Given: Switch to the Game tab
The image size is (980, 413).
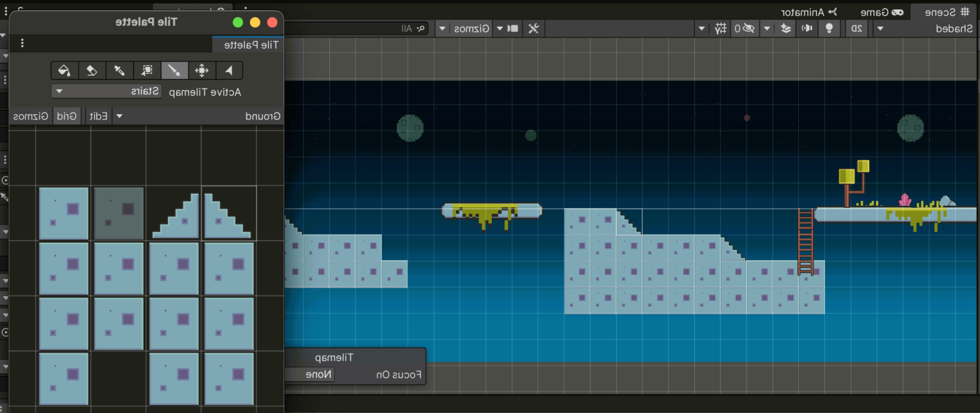Looking at the screenshot, I should tap(881, 11).
